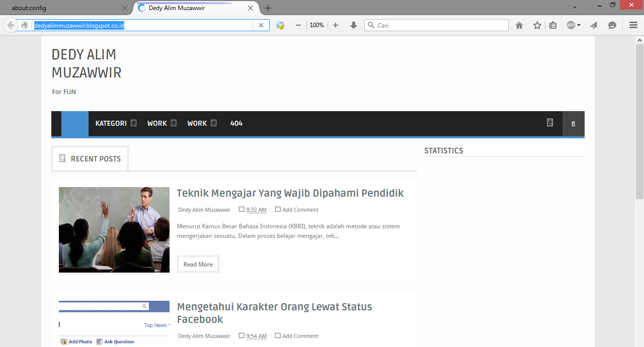Open the first WORK menu
The height and width of the screenshot is (347, 644).
(157, 123)
